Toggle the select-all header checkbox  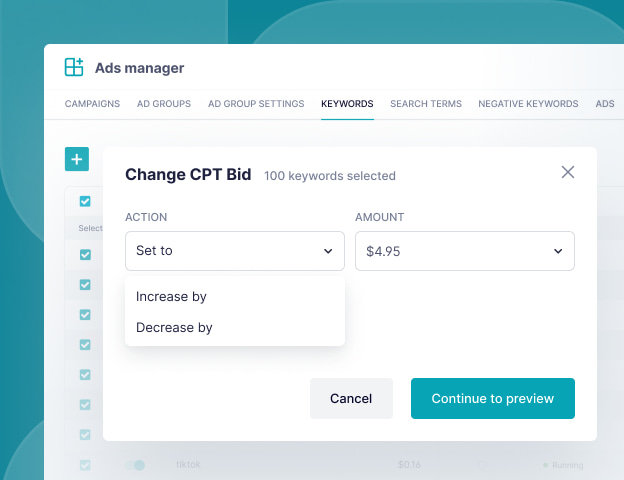(85, 201)
